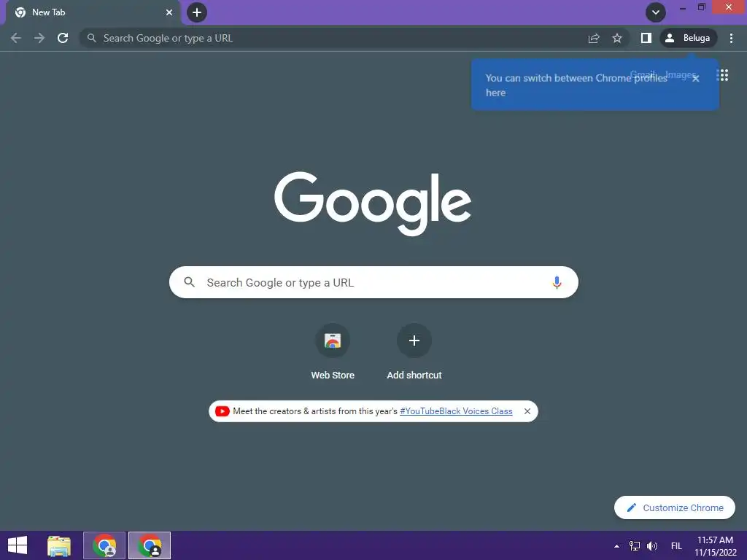747x560 pixels.
Task: Open Chrome three-dot menu
Action: pyautogui.click(x=731, y=38)
